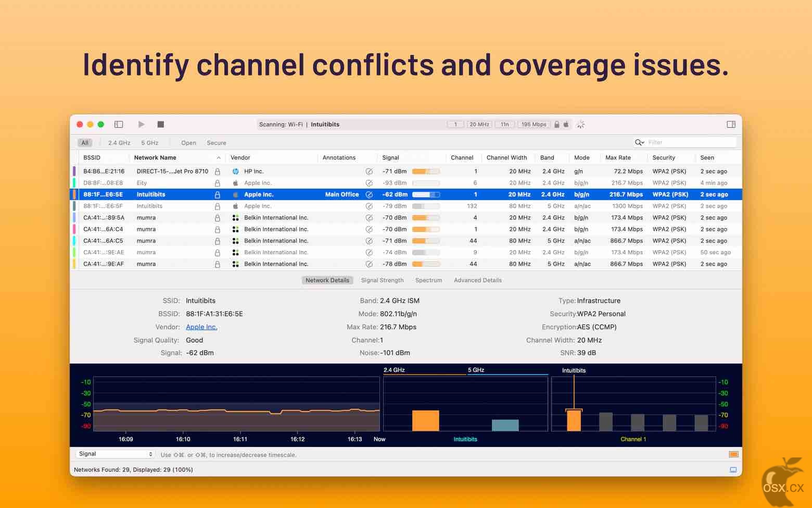Sort by Security column header

(664, 158)
